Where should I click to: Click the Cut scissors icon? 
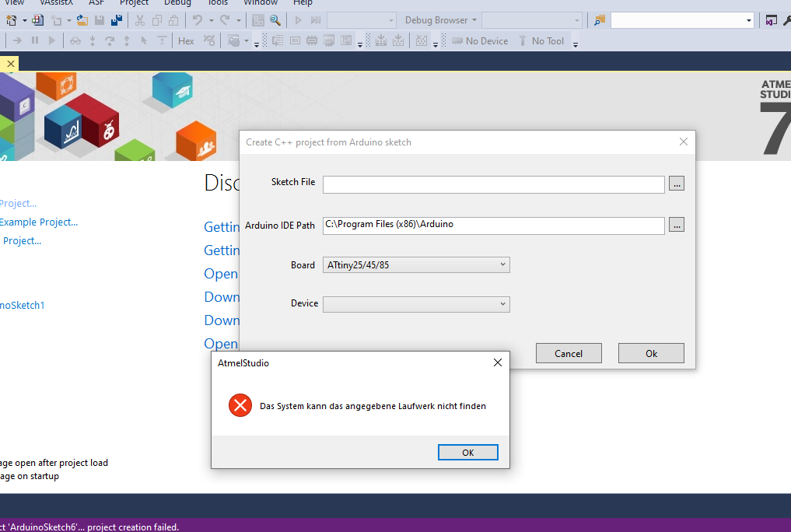(140, 20)
